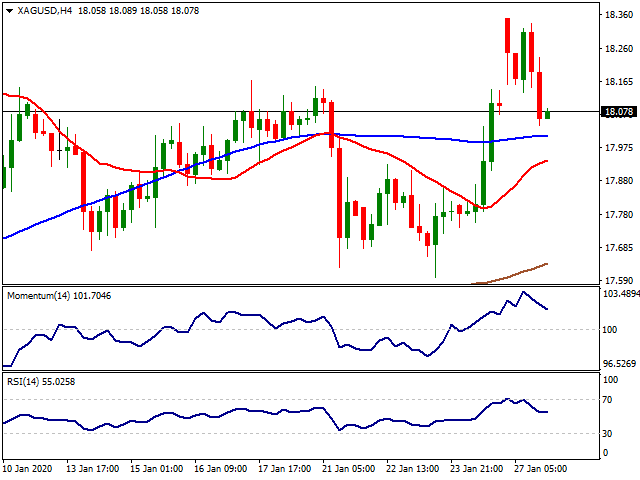Select the Momentum(14) 101.7046 indicator label
This screenshot has width=640, height=480.
(59, 296)
